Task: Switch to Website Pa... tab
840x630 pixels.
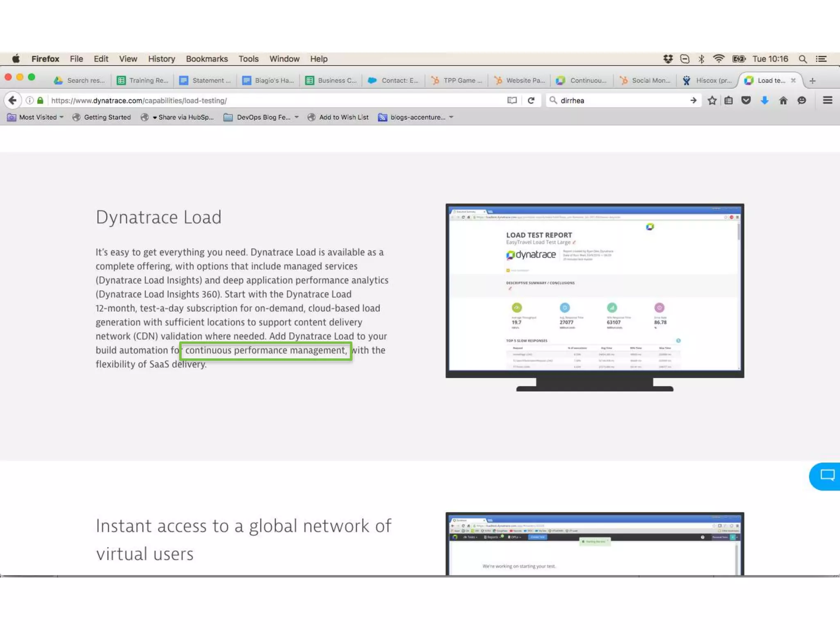Action: pyautogui.click(x=520, y=80)
